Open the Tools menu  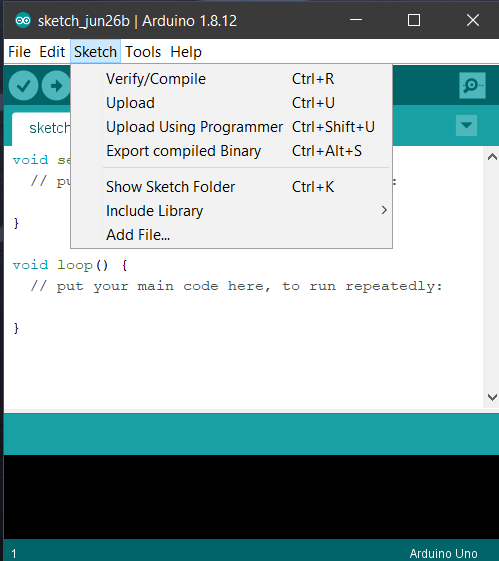[143, 52]
